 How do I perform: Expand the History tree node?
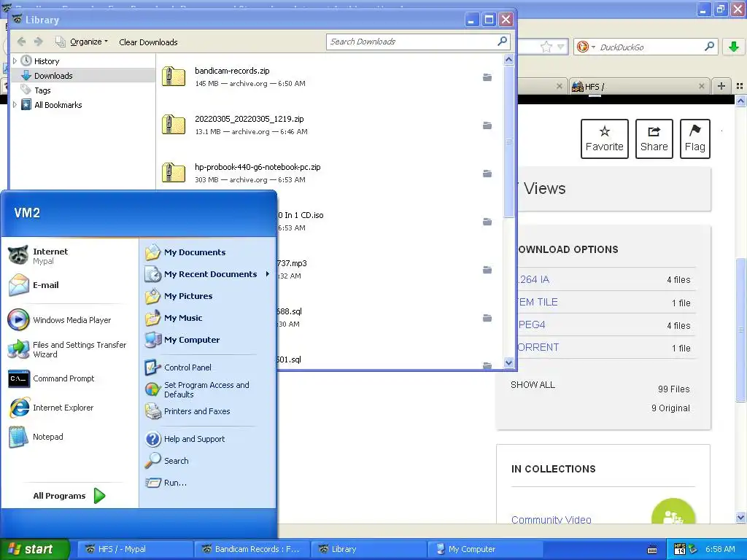(x=15, y=61)
